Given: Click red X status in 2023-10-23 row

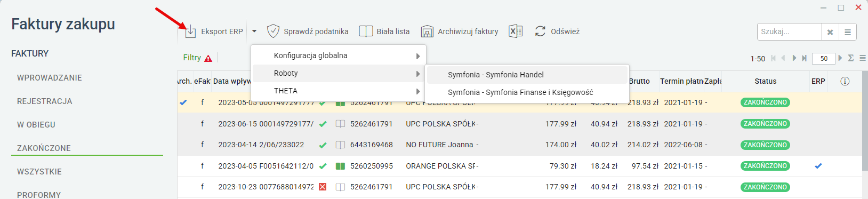Looking at the screenshot, I should tap(323, 187).
